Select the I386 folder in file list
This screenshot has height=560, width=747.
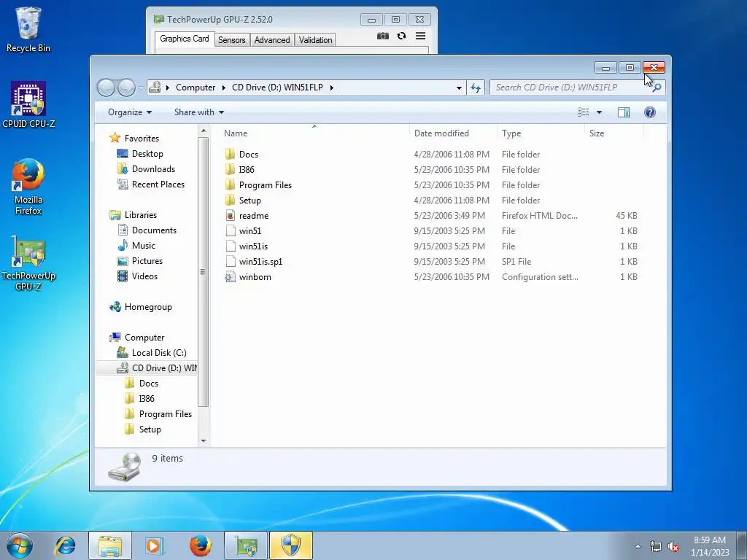pyautogui.click(x=247, y=169)
